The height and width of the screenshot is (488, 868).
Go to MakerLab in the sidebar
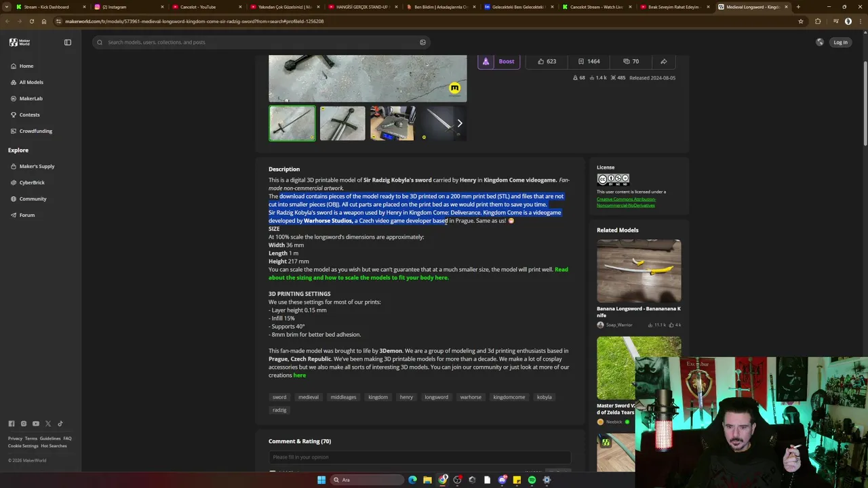(31, 98)
